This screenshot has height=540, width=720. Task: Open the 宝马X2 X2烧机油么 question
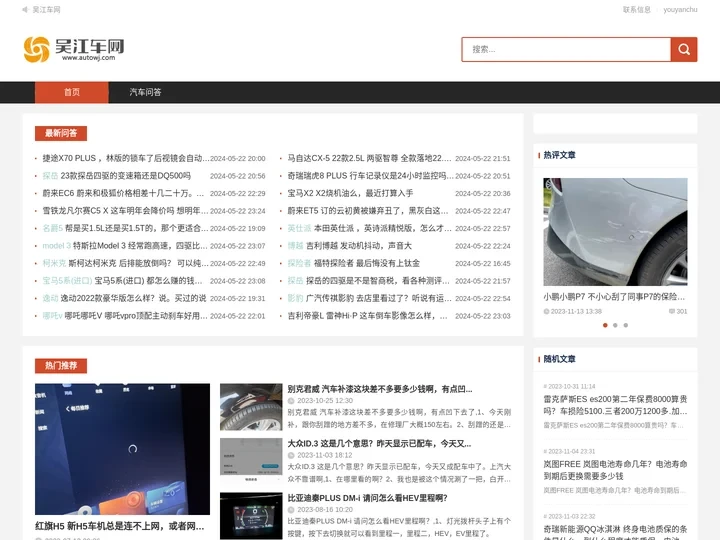(350, 193)
